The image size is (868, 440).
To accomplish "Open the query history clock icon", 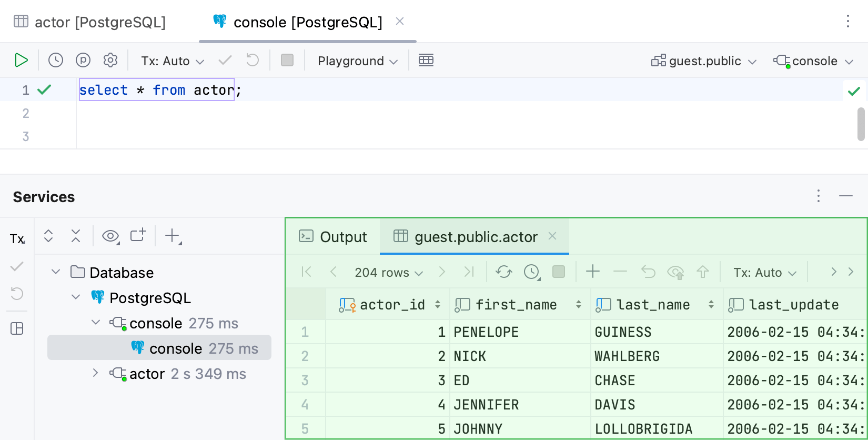I will 56,61.
